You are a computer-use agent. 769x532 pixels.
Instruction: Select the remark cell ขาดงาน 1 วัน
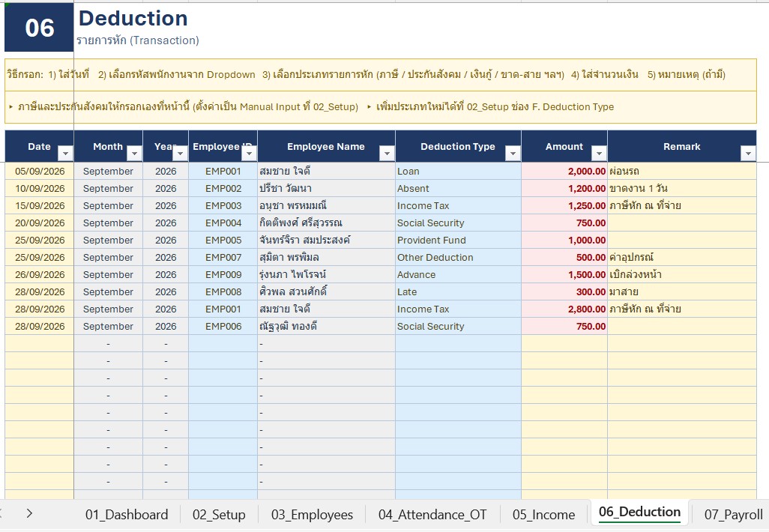[682, 188]
